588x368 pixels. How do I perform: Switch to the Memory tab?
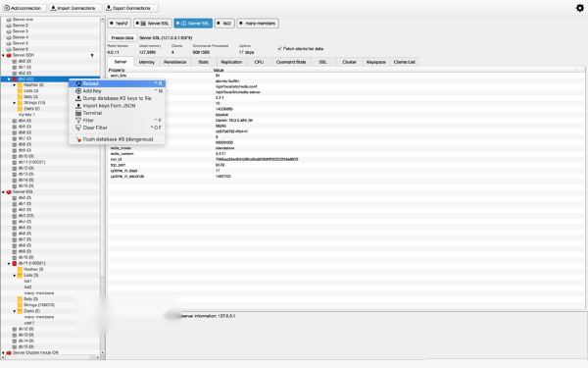point(147,62)
